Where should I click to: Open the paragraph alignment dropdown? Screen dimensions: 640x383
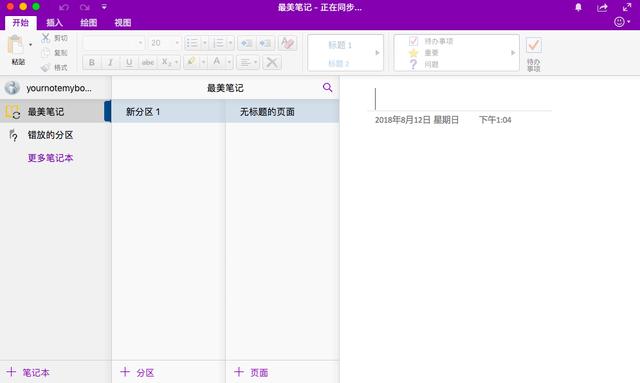coord(248,62)
